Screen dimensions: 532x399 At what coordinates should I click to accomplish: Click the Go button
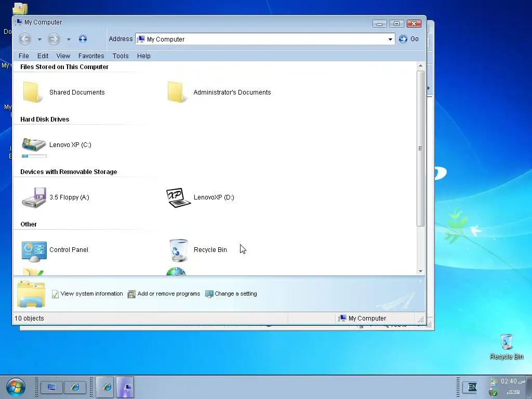[x=408, y=39]
